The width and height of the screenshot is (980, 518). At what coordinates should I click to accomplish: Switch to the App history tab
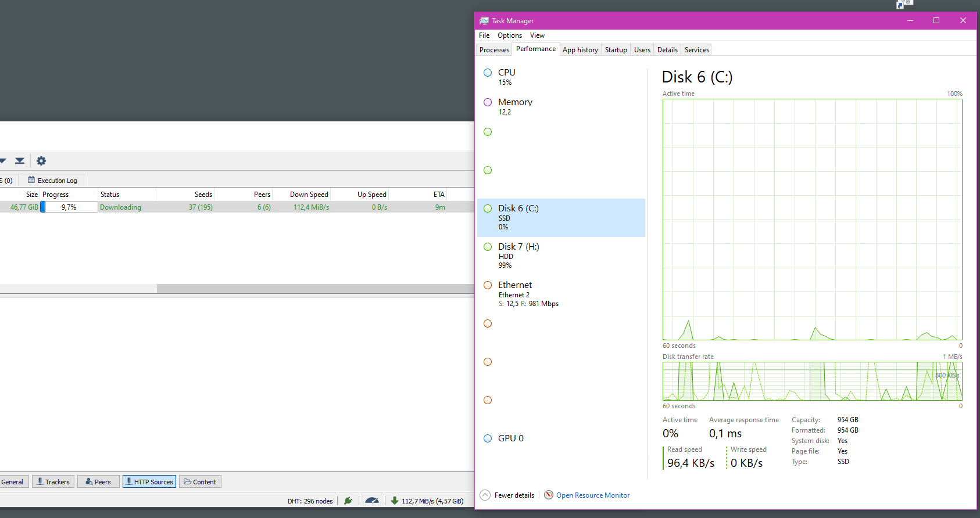(x=580, y=50)
